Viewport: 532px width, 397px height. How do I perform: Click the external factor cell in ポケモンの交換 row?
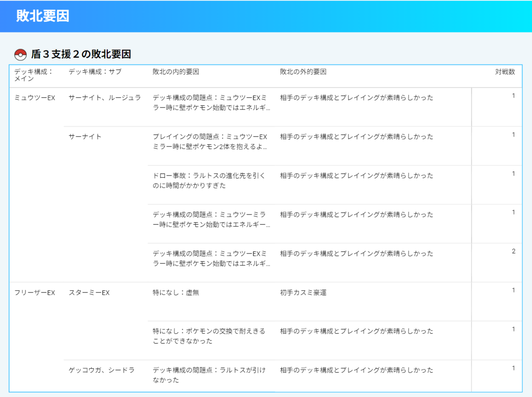(356, 331)
